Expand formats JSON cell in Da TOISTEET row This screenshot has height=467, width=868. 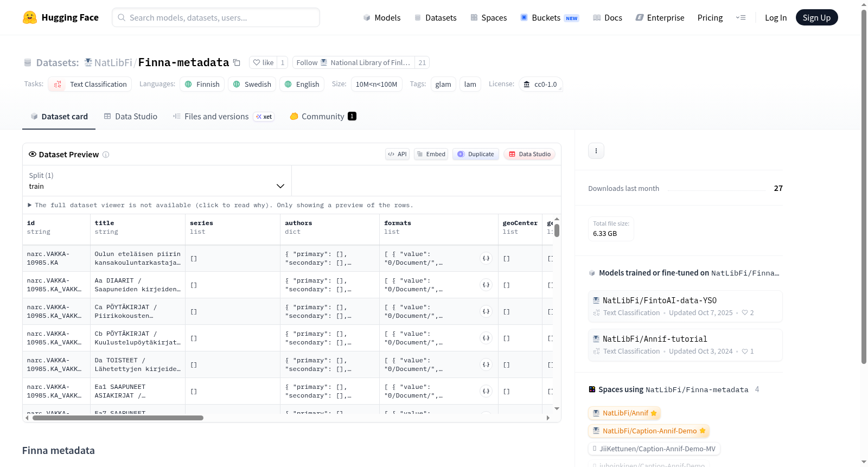[x=486, y=364]
